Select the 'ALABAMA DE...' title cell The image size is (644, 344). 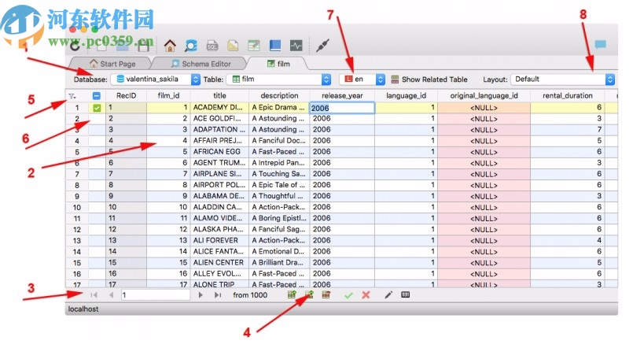(x=219, y=196)
